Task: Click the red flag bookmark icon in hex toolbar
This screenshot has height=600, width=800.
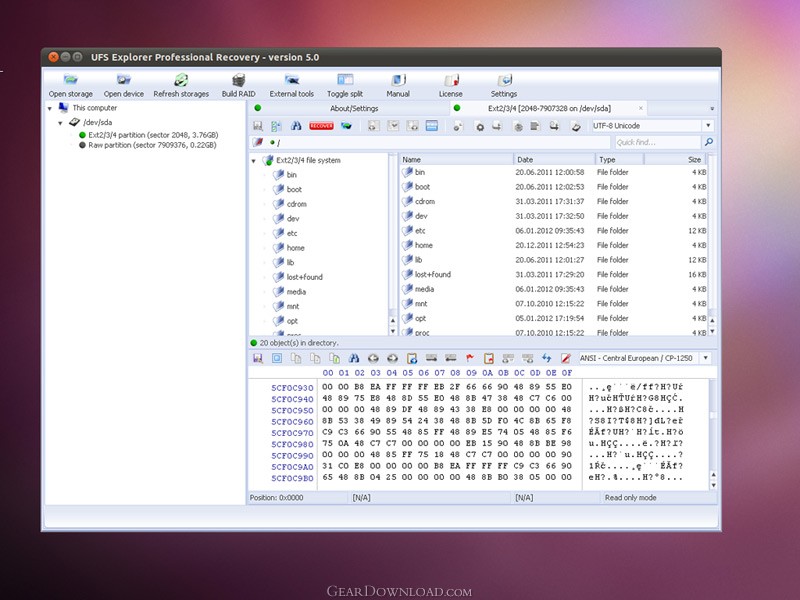Action: click(x=469, y=358)
